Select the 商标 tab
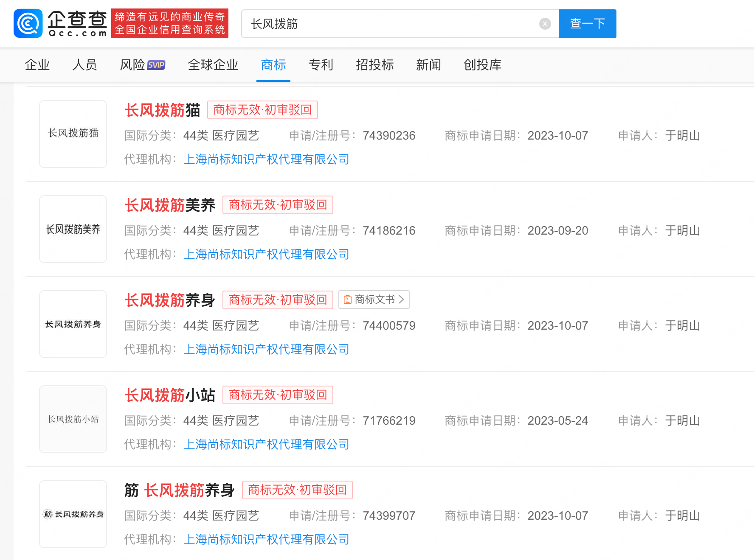The image size is (754, 560). [x=273, y=65]
